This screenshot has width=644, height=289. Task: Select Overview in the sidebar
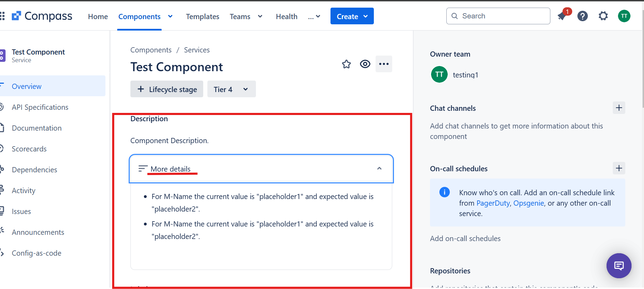click(53, 86)
